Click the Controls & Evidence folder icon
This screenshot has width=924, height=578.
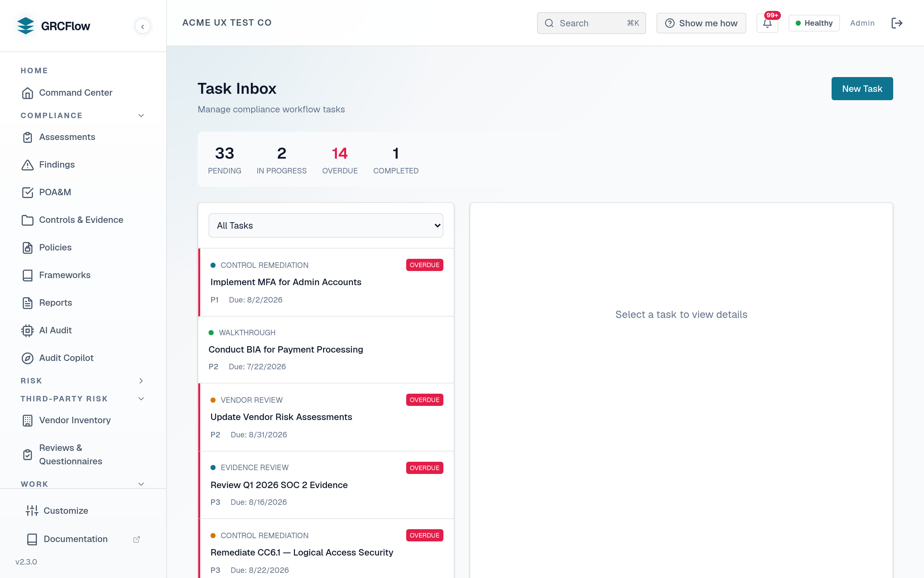(28, 220)
